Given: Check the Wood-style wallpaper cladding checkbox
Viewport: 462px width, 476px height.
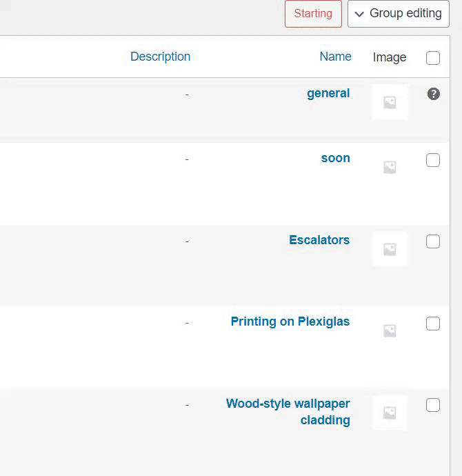Looking at the screenshot, I should point(433,405).
